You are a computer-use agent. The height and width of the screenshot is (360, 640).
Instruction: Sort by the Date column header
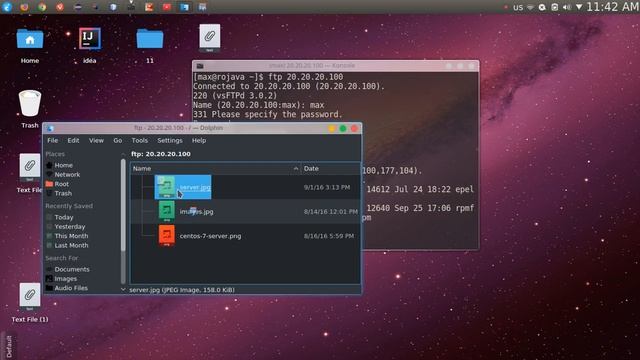click(331, 169)
